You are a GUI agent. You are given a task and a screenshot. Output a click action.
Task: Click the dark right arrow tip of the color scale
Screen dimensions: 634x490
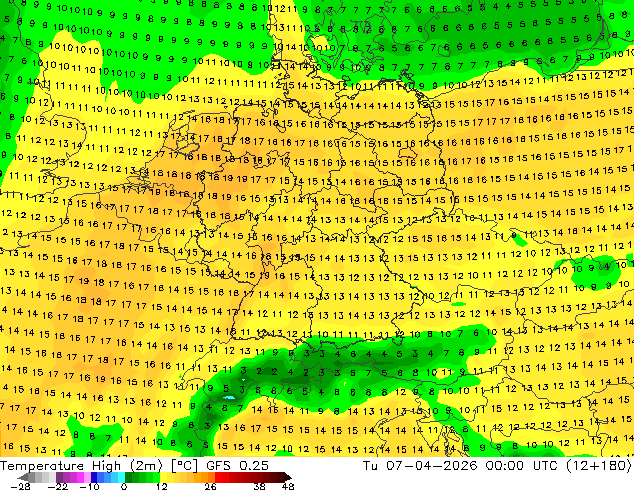[x=288, y=477]
